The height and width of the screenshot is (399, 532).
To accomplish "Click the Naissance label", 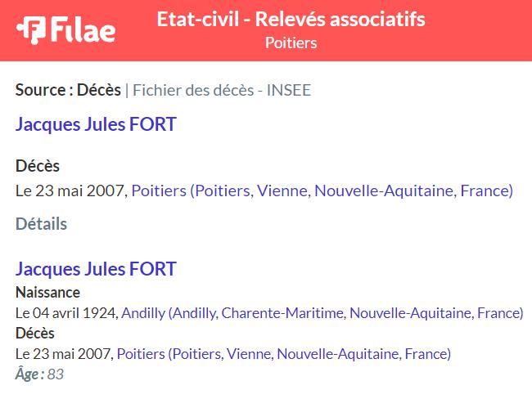I will pos(47,293).
